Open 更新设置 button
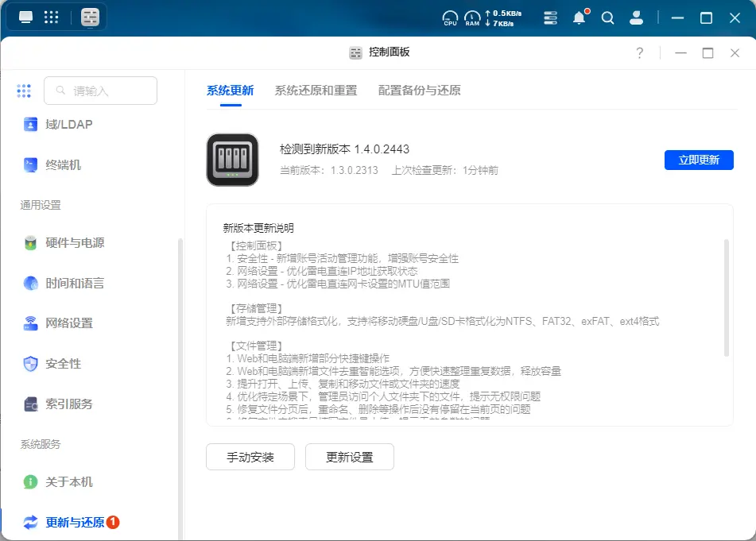This screenshot has width=756, height=541. (350, 457)
